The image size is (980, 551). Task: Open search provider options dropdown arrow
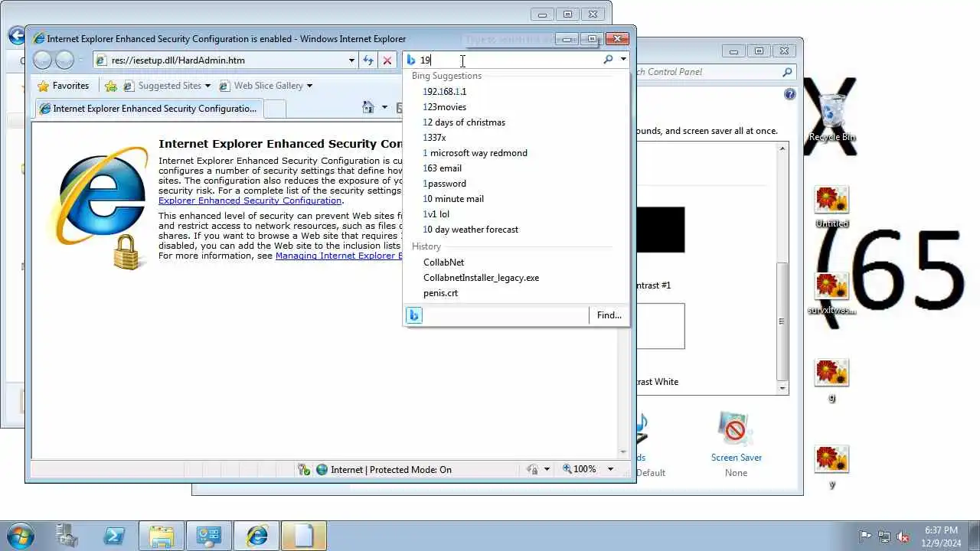click(623, 59)
